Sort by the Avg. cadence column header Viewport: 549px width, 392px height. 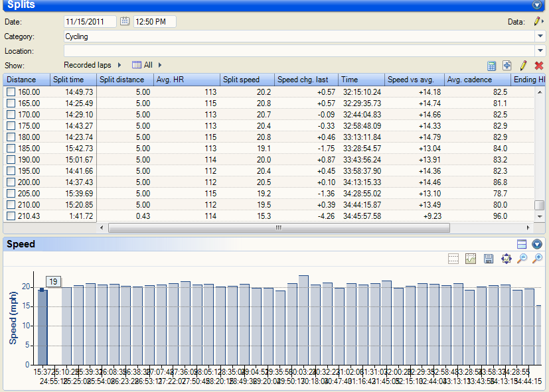coord(477,80)
